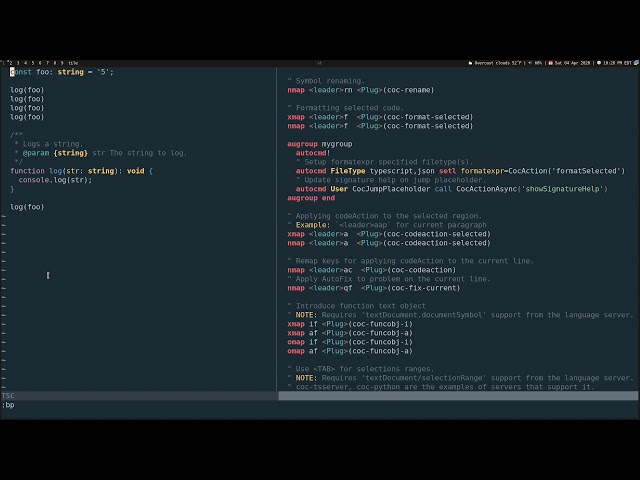The height and width of the screenshot is (480, 640).
Task: Click 'nmap <leader>ac <Plug>(coc-codeaction)' line
Action: pyautogui.click(x=371, y=270)
